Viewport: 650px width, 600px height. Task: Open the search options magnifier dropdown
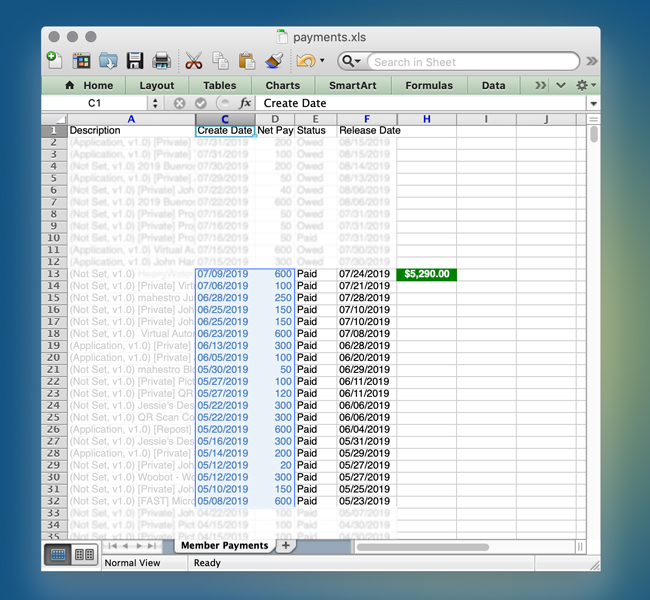[352, 62]
